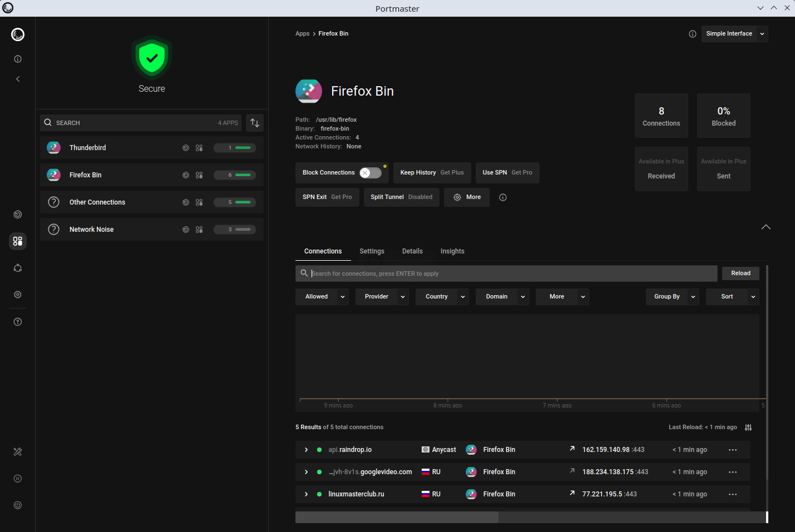Open the tools wrench icon in sidebar
Image resolution: width=795 pixels, height=532 pixels.
click(x=18, y=452)
